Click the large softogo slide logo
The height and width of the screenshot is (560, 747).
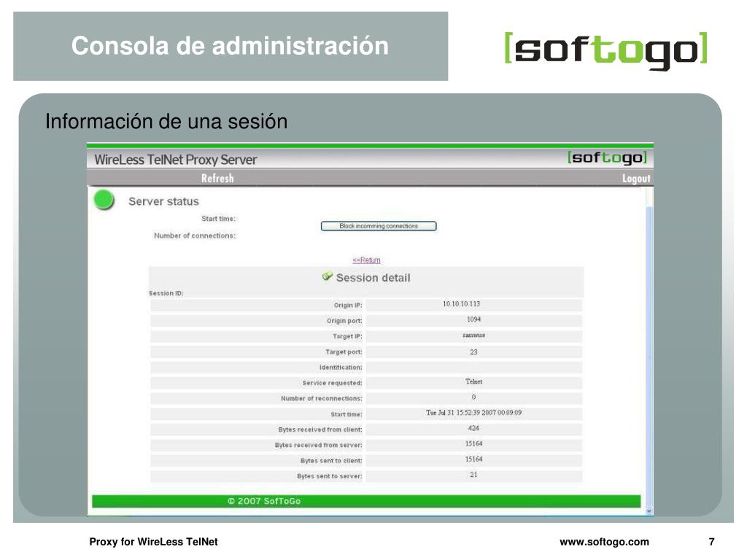pyautogui.click(x=606, y=50)
